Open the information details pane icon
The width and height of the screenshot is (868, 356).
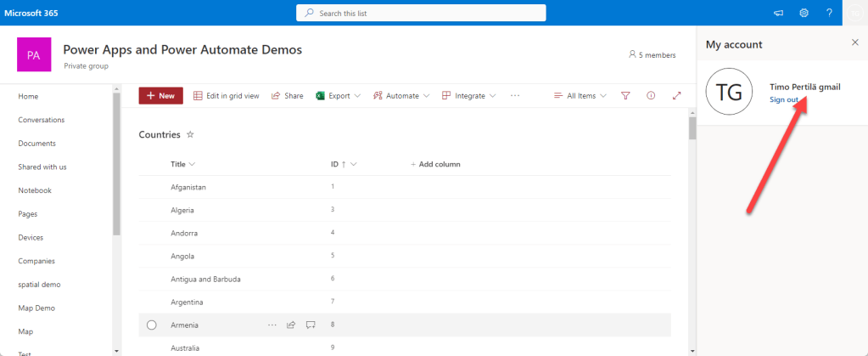(651, 96)
